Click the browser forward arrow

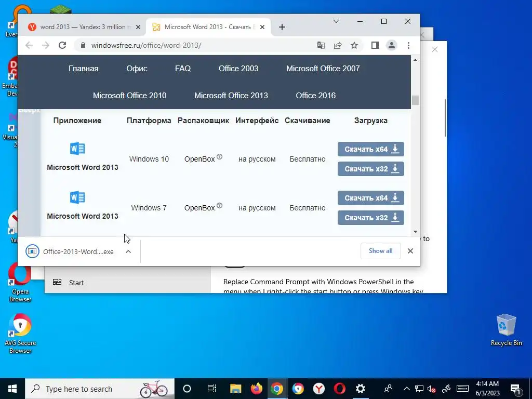[x=46, y=45]
